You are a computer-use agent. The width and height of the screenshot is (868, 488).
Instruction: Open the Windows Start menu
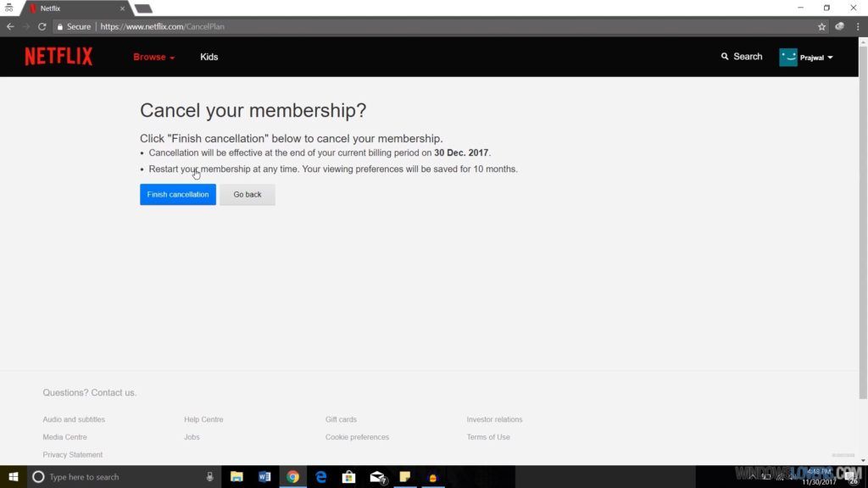coord(14,477)
